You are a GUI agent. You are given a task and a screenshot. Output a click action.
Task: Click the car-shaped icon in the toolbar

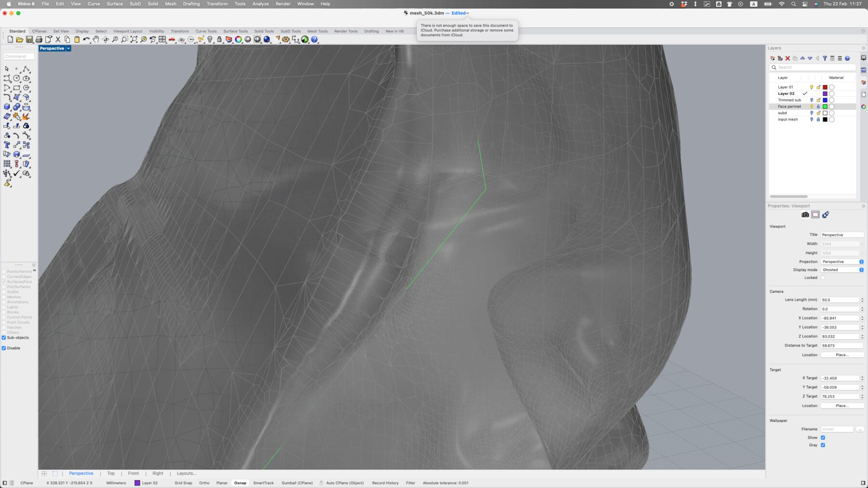172,40
